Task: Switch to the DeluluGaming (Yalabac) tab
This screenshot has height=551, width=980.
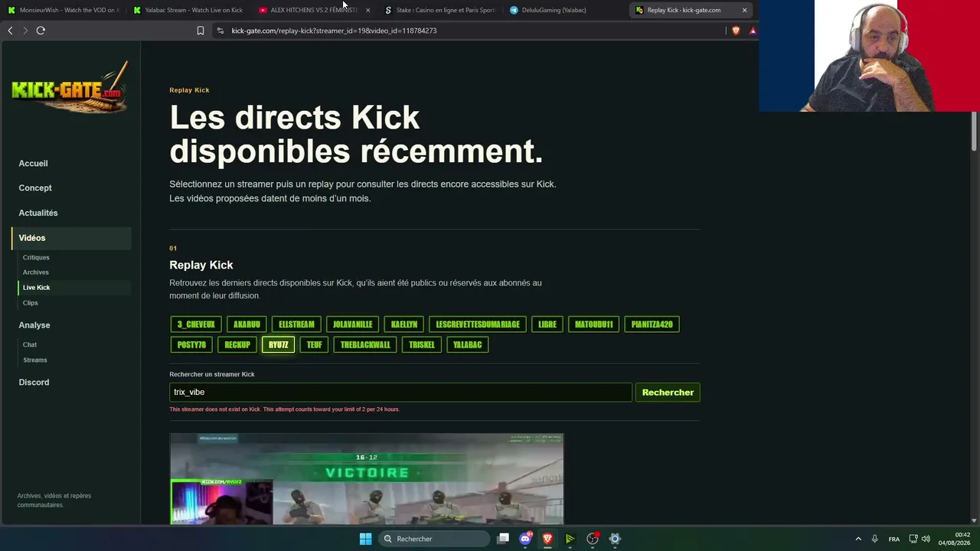Action: click(566, 10)
